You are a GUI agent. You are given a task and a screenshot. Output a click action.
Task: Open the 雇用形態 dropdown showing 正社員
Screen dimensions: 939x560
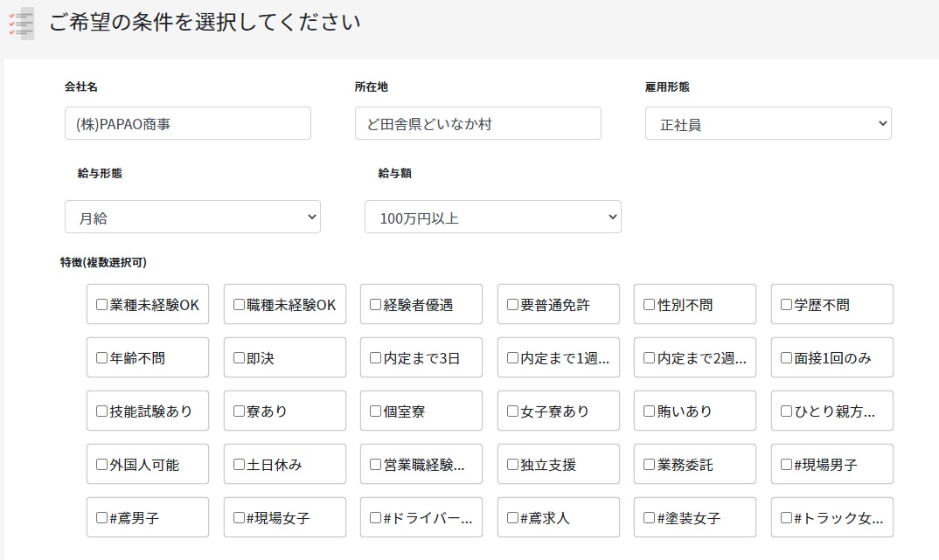tap(769, 124)
